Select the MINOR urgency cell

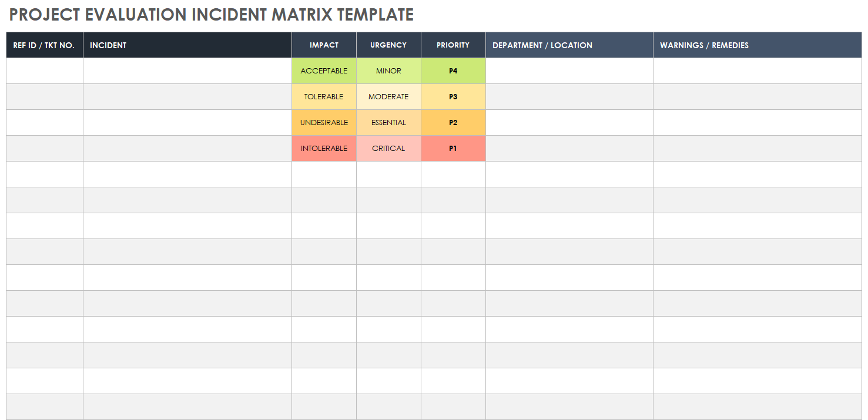tap(388, 71)
